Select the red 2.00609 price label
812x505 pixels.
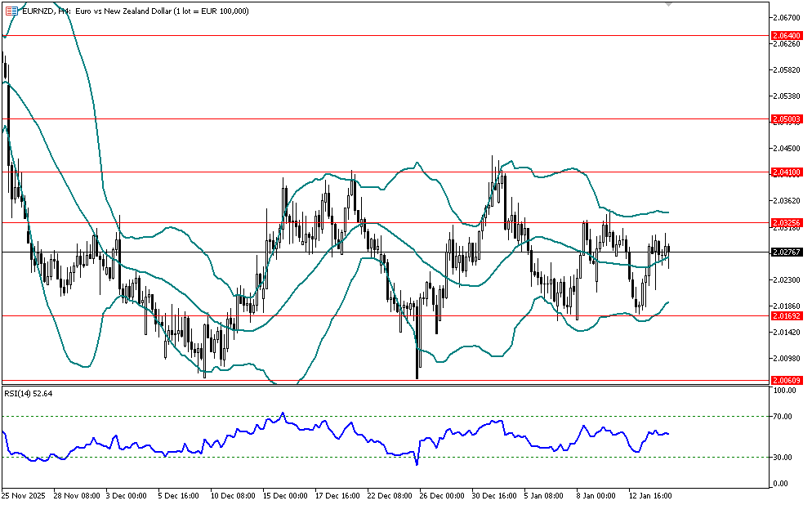(x=787, y=380)
